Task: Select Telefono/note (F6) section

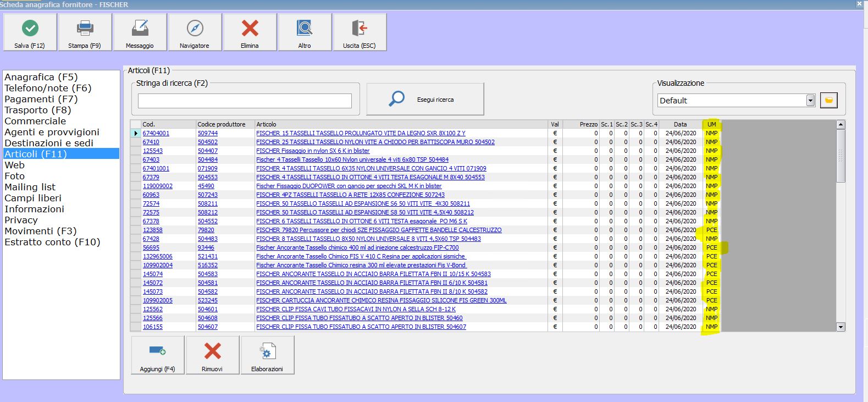Action: pos(48,88)
